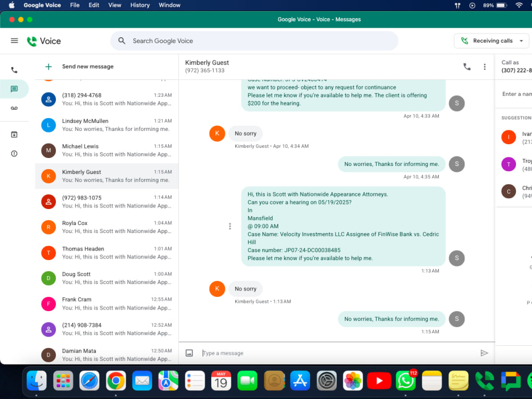The height and width of the screenshot is (399, 532).
Task: Open the Edit menu
Action: 94,5
